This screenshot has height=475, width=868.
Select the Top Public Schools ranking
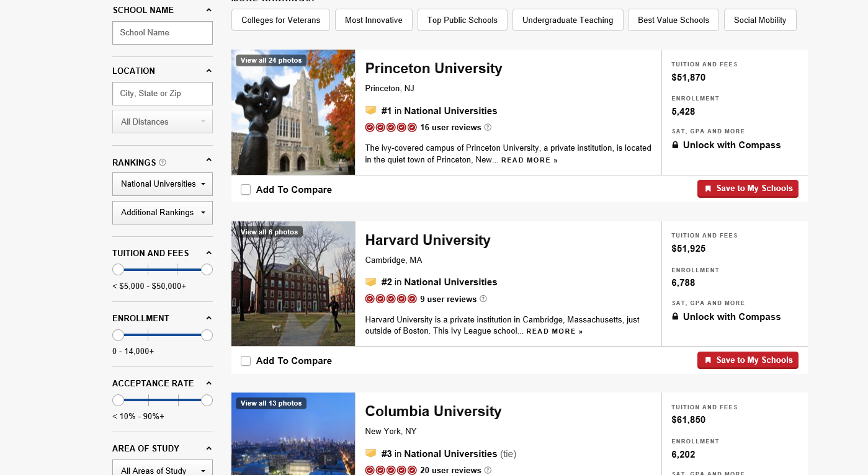pos(462,20)
